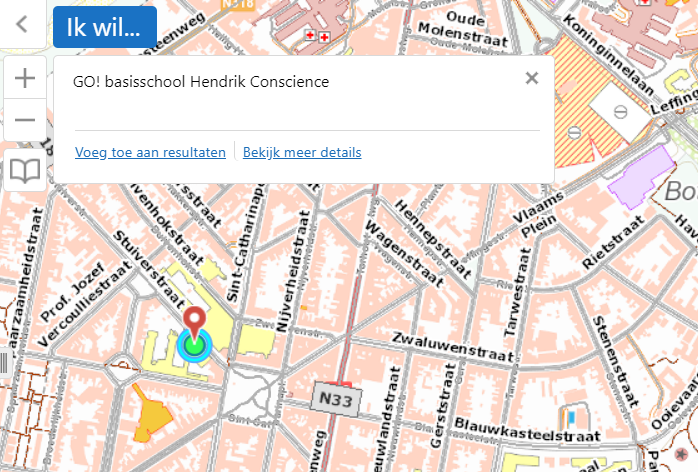Click the Rietstraat street label

pyautogui.click(x=613, y=242)
